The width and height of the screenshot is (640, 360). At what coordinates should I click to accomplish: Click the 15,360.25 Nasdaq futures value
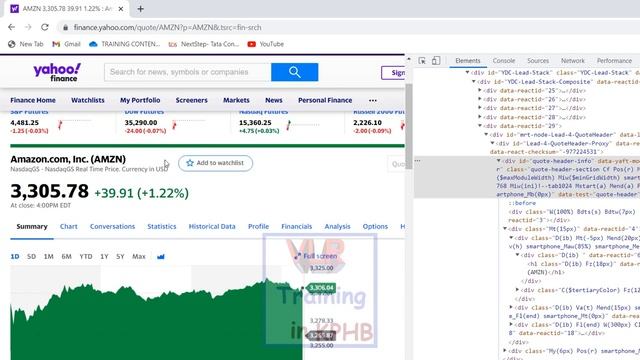point(255,122)
